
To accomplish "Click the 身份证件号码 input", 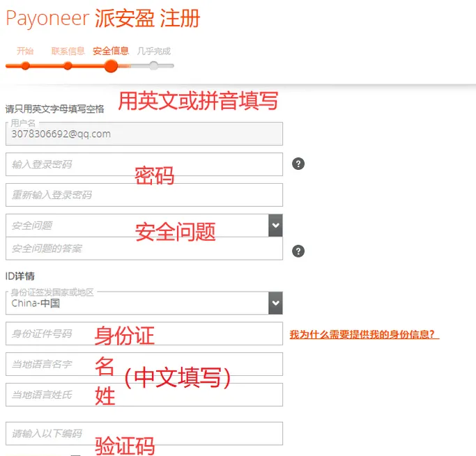I will (144, 333).
